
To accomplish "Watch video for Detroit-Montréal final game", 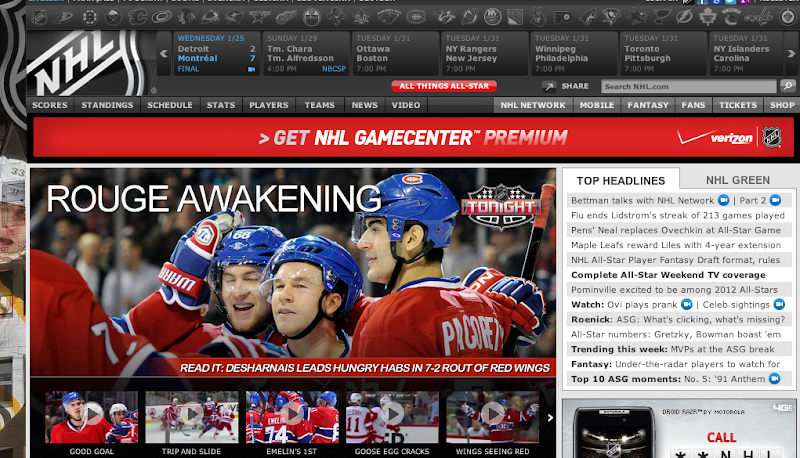I will point(252,69).
